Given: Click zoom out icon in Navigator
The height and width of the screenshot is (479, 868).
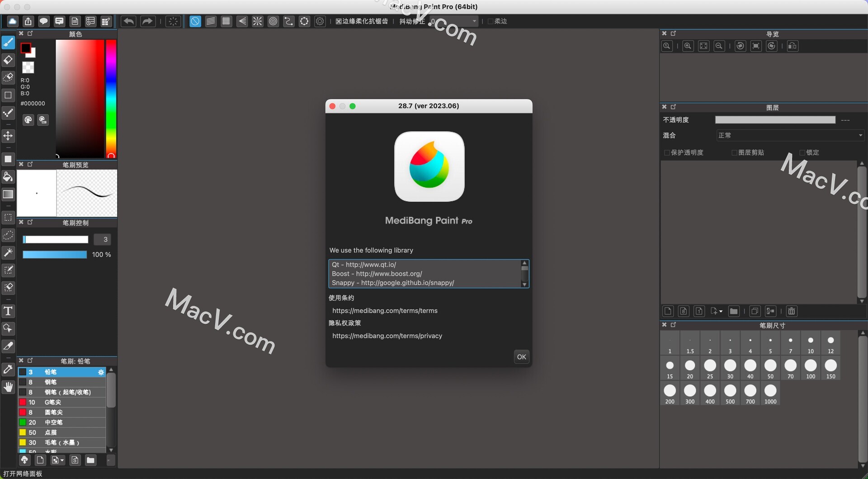Looking at the screenshot, I should 719,46.
